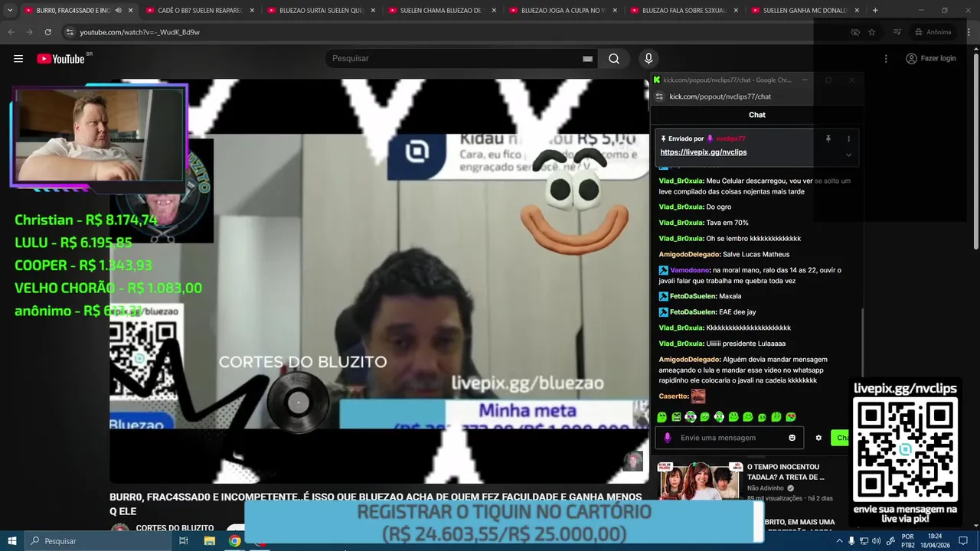This screenshot has height=551, width=980.
Task: Open the Windows Start button
Action: pyautogui.click(x=11, y=541)
